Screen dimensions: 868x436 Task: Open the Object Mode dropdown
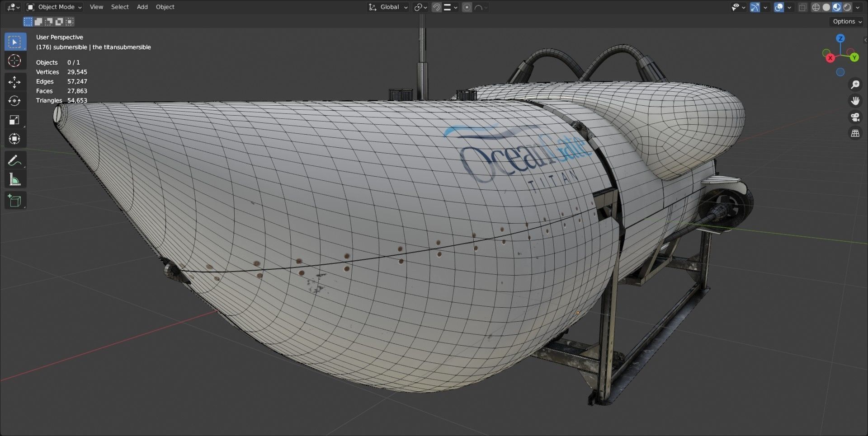coord(54,7)
